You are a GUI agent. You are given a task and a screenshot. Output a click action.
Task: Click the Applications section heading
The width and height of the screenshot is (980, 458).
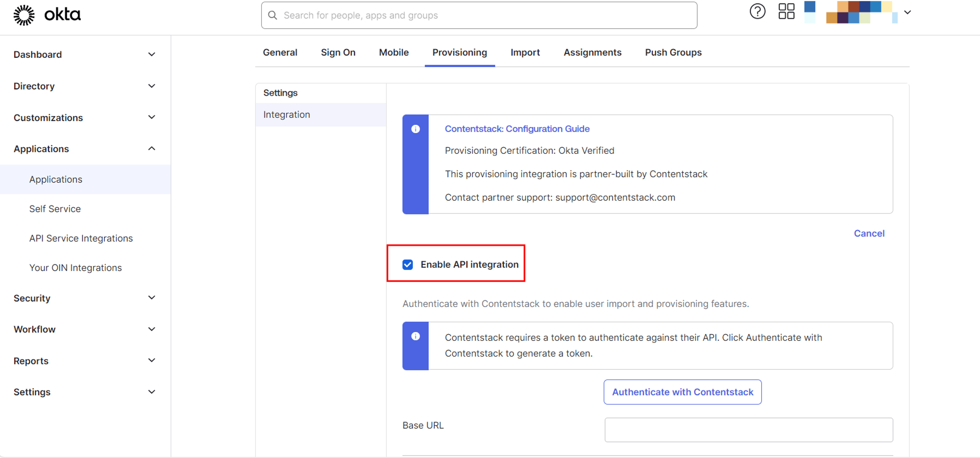coord(41,149)
